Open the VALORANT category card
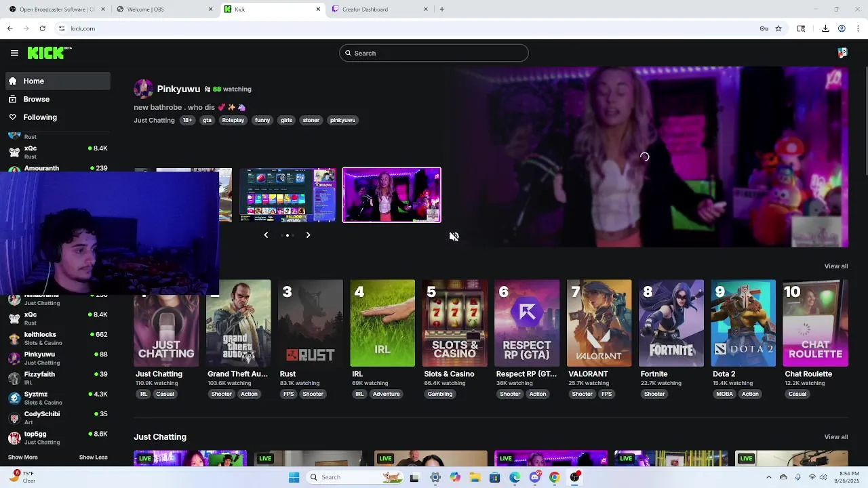The image size is (868, 488). tap(599, 323)
